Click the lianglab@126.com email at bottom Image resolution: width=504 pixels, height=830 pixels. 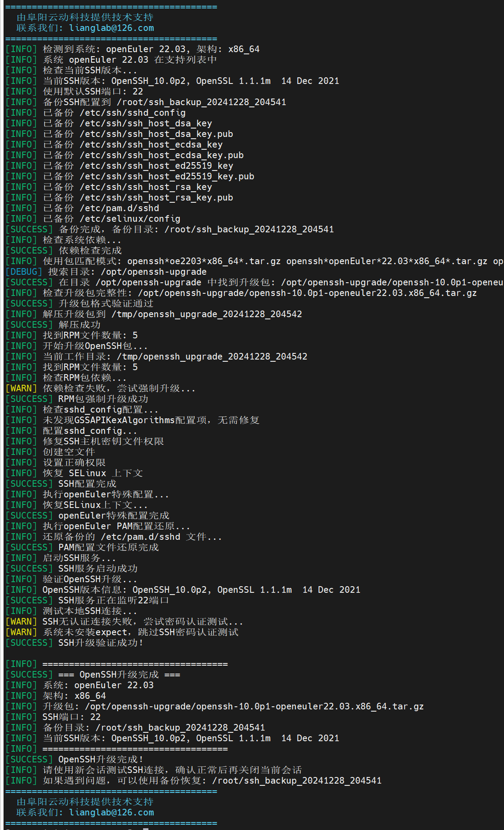(x=111, y=813)
